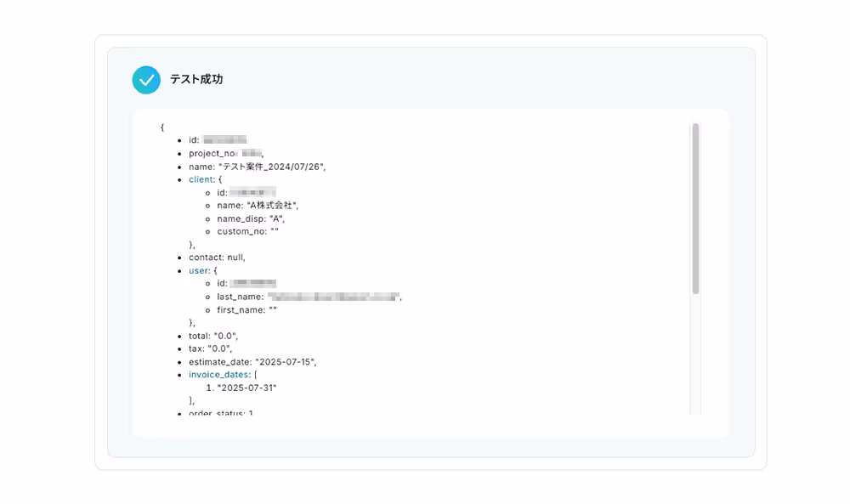Select the name_disp: "A" line
The image size is (850, 504).
251,218
